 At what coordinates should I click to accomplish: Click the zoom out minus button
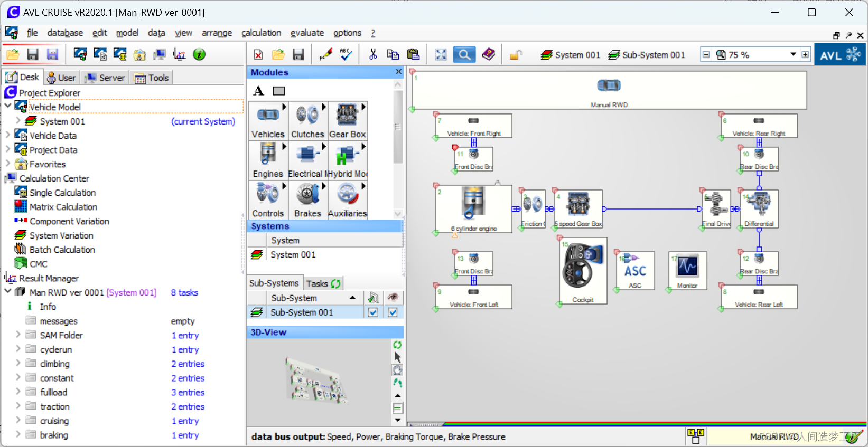coord(706,54)
